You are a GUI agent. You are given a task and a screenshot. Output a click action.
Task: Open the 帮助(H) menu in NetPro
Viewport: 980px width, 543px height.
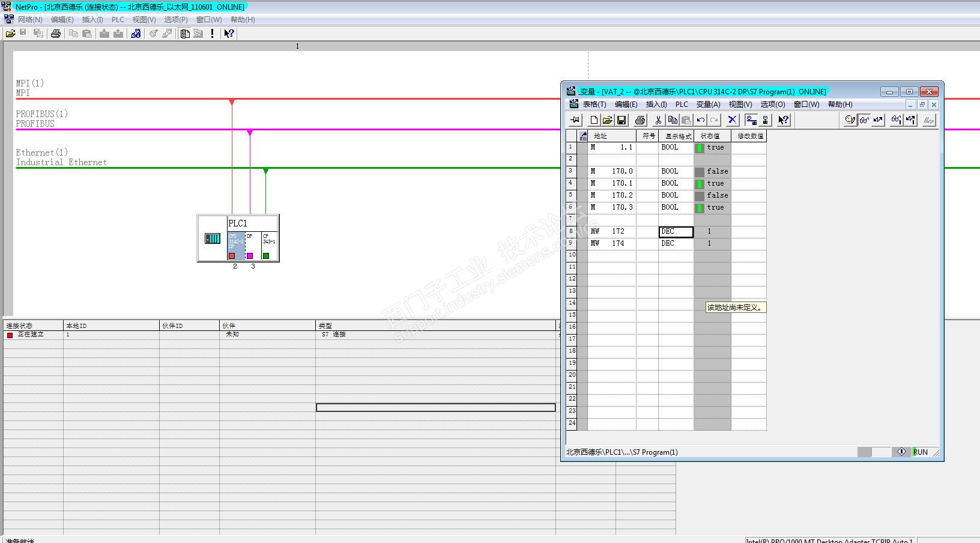243,20
